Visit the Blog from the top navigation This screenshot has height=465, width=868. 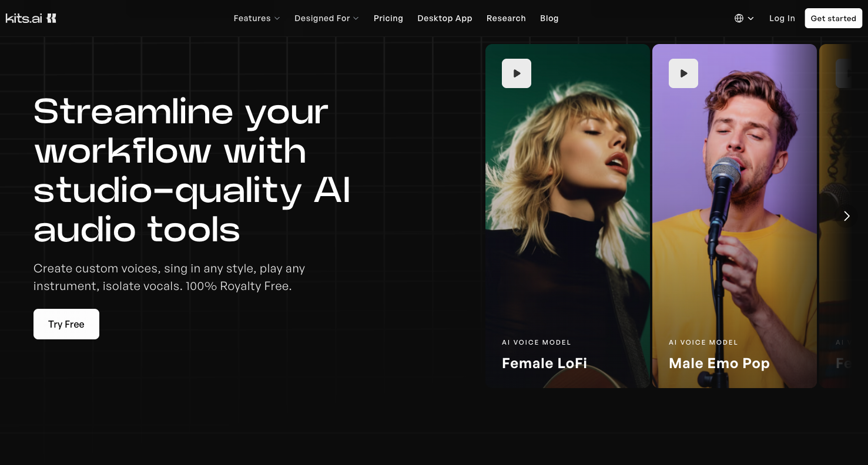(x=549, y=18)
